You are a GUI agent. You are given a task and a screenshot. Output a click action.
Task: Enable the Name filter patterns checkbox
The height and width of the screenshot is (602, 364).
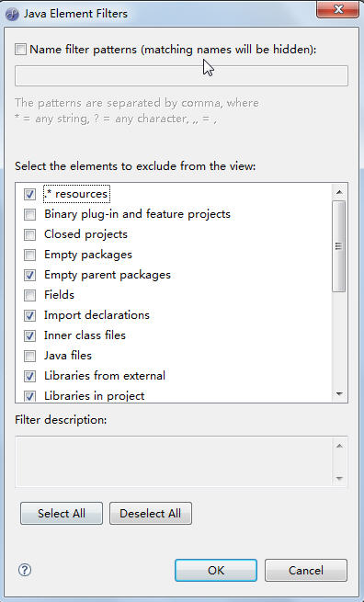20,50
